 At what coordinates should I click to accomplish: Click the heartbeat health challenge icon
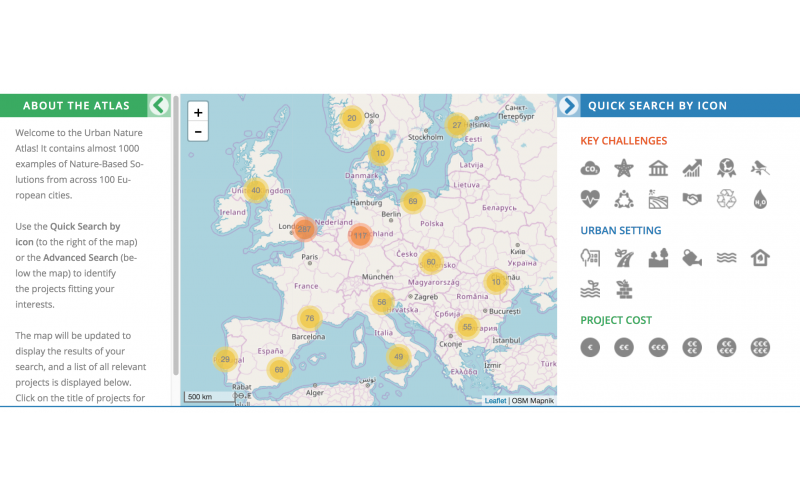click(x=591, y=200)
